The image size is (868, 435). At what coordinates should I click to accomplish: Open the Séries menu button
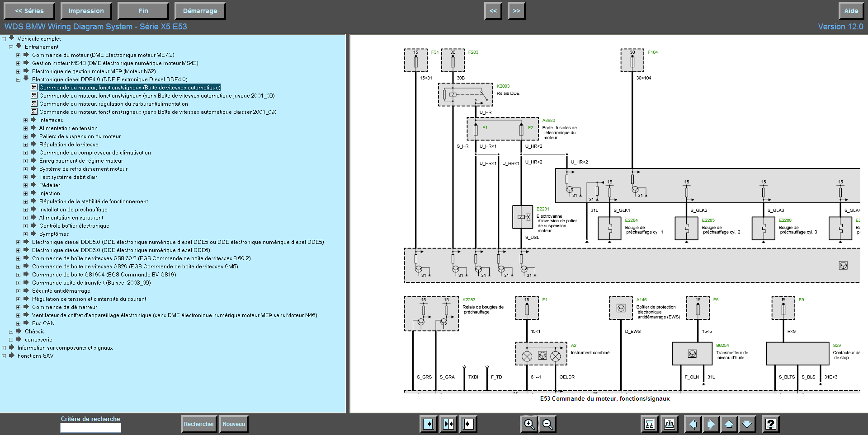tap(29, 11)
